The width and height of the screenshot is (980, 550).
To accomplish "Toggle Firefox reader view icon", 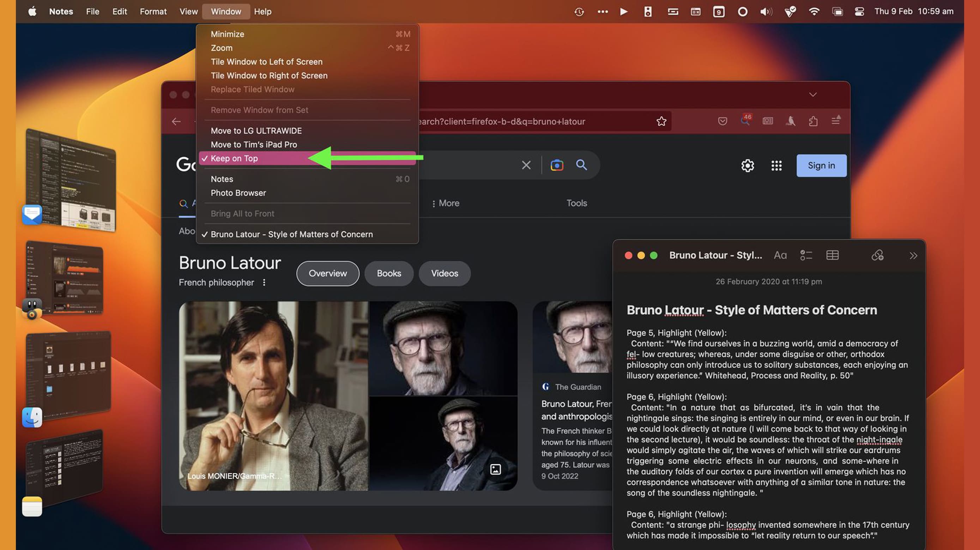I will (768, 121).
